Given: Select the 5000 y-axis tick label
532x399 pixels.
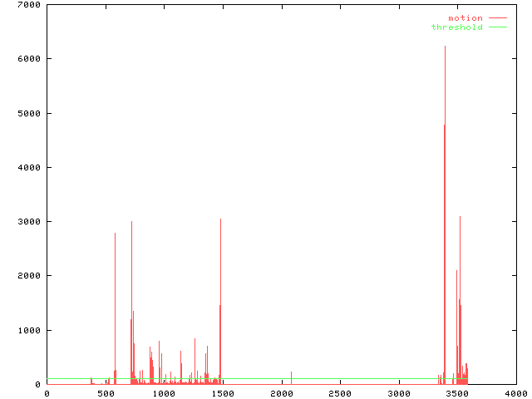Looking at the screenshot, I should 29,113.
